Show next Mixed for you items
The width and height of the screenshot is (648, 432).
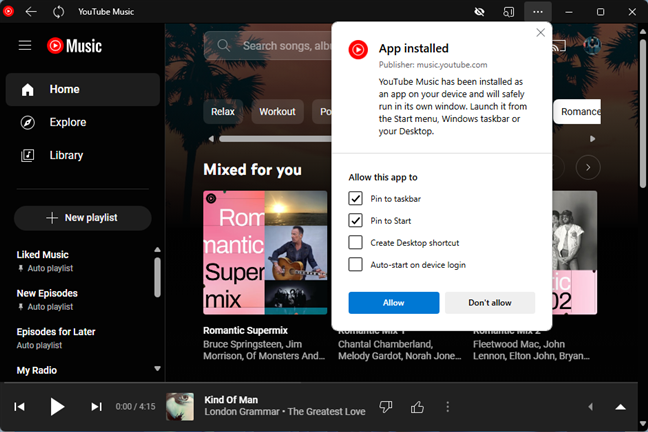(588, 167)
